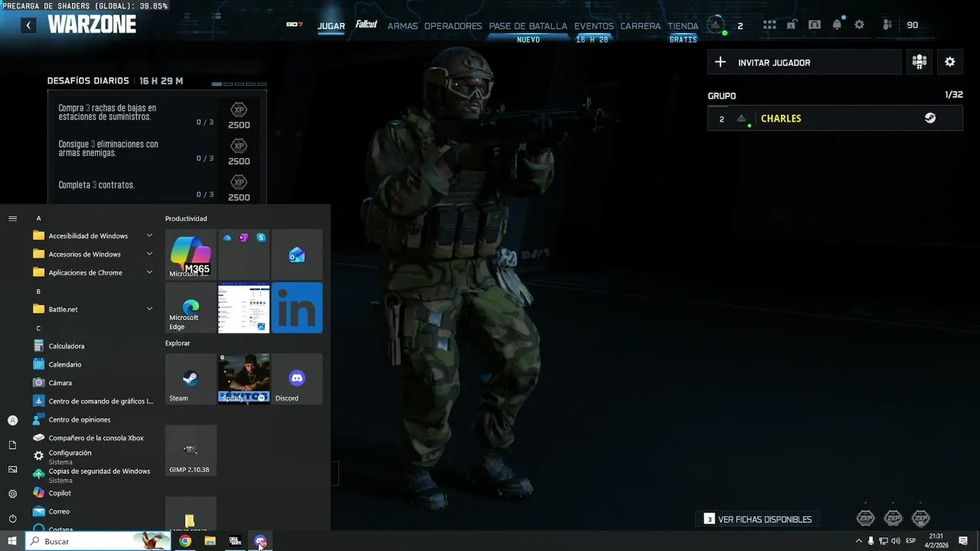Open Google Chrome from taskbar

(185, 541)
